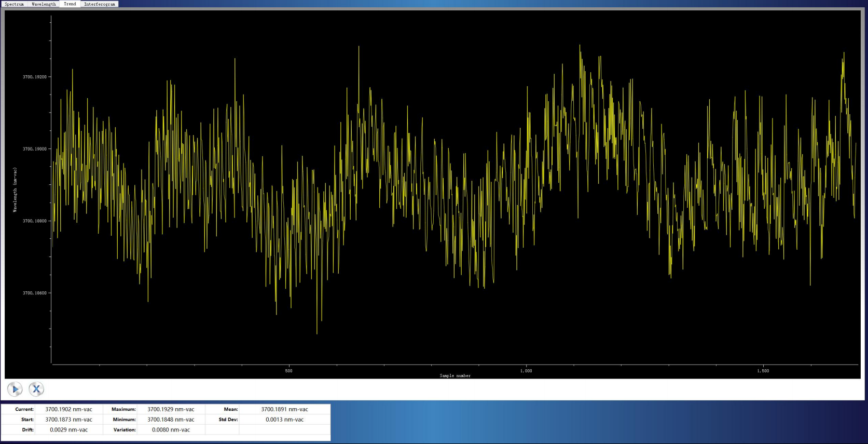This screenshot has width=868, height=444.
Task: Click the 3700.19200 y-axis tick label
Action: click(34, 77)
